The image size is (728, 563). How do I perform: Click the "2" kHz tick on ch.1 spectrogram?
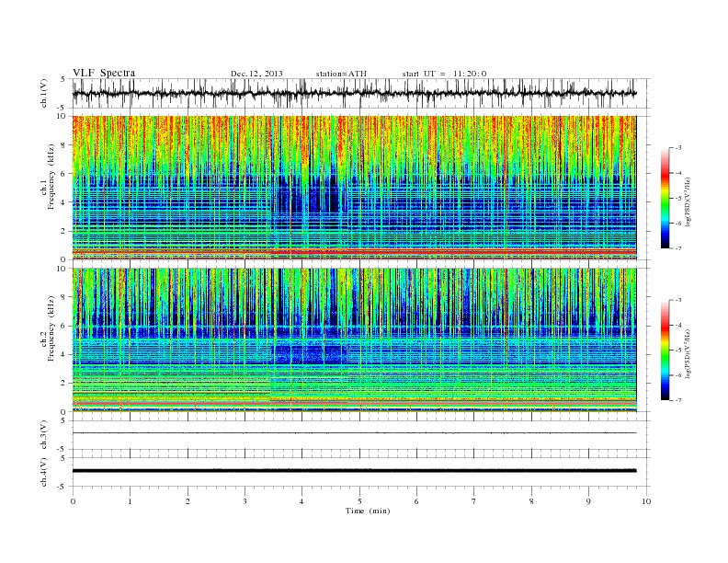(x=63, y=231)
